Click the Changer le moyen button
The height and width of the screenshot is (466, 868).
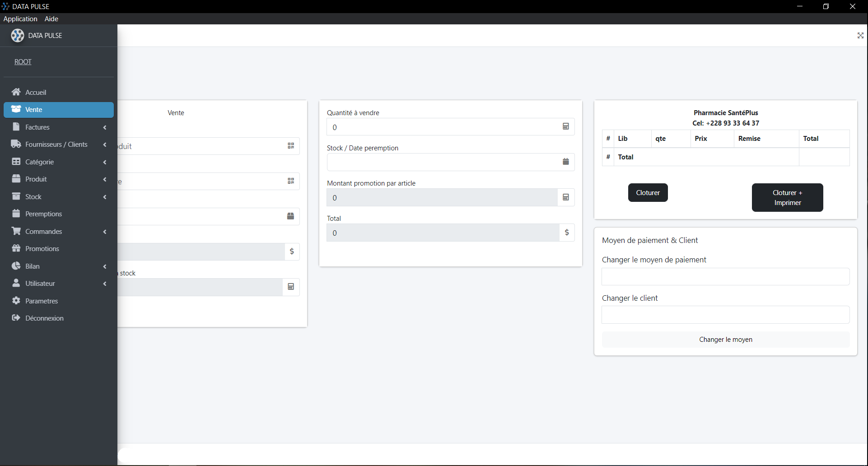(x=725, y=340)
